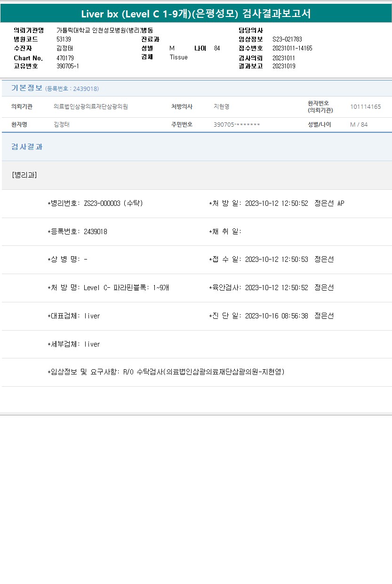392x584 pixels.
Task: Select diagnosis date 2023-10-16 08:56:38
Action: tap(276, 316)
